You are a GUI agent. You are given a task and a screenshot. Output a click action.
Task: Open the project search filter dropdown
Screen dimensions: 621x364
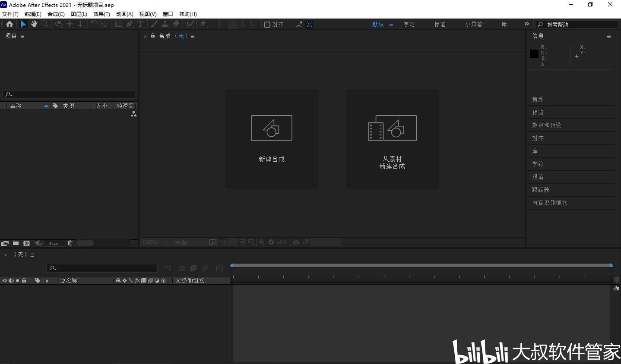[9, 94]
